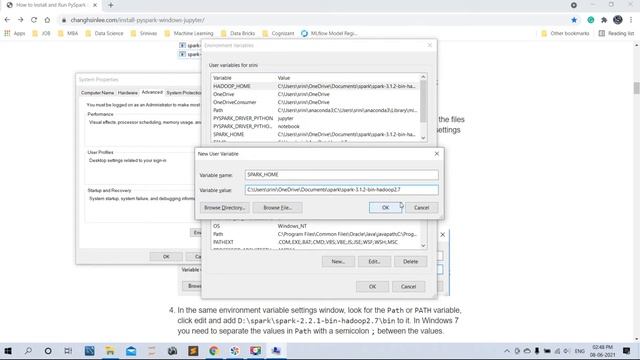Select the How to Install PySpark browser tab
The image size is (640, 360).
coord(51,5)
